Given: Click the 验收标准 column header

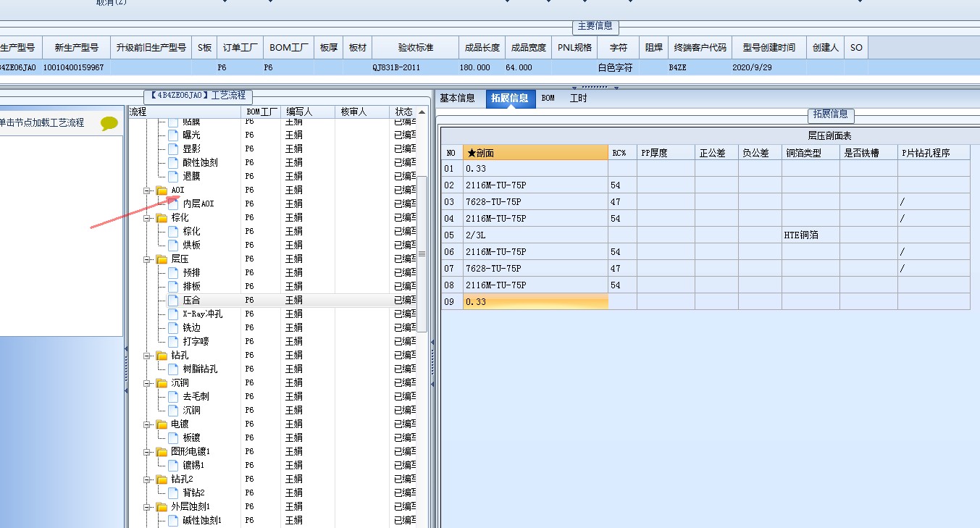Looking at the screenshot, I should pos(416,48).
